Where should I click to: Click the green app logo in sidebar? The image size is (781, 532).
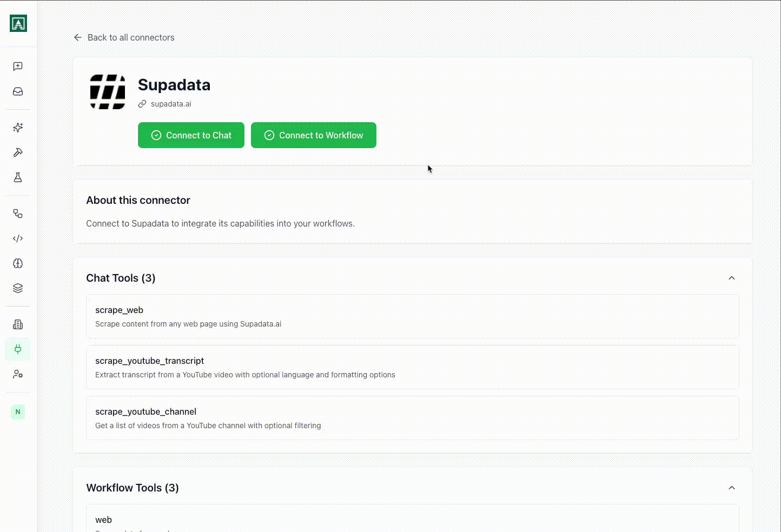pyautogui.click(x=18, y=23)
